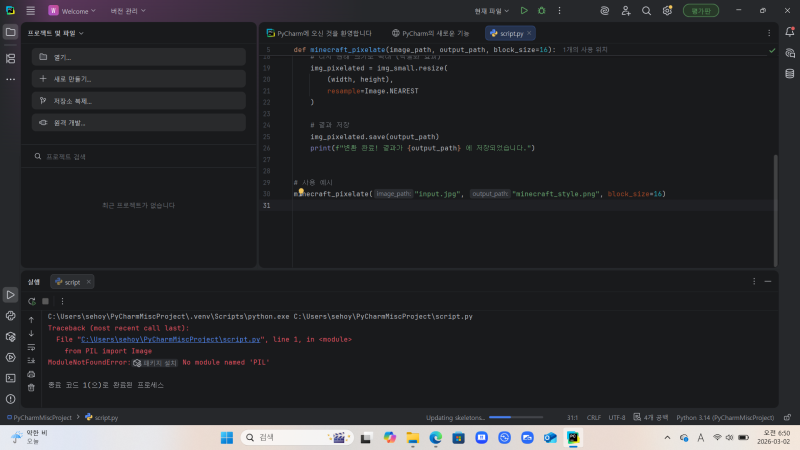Open Problems tool window icon
This screenshot has width=800, height=450.
click(10, 399)
